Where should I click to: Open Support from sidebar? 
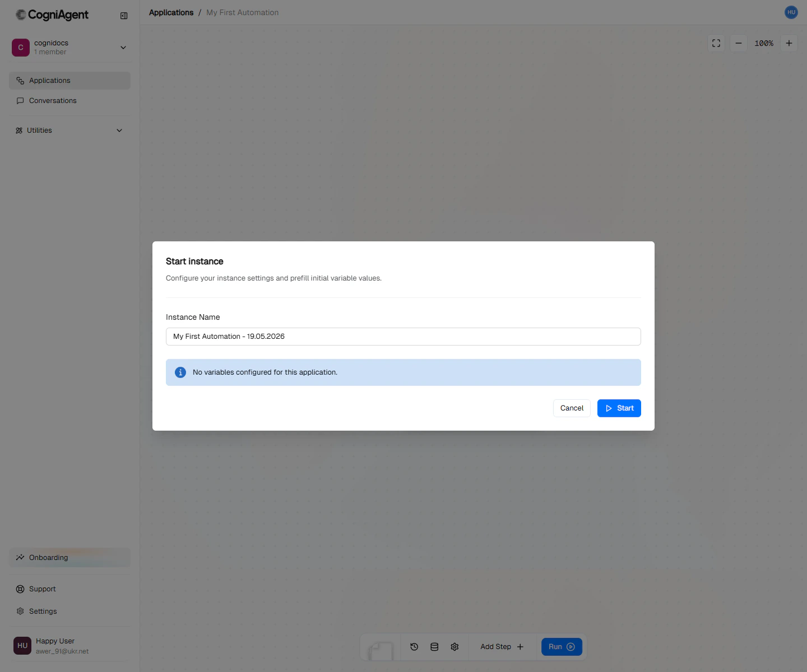tap(69, 589)
